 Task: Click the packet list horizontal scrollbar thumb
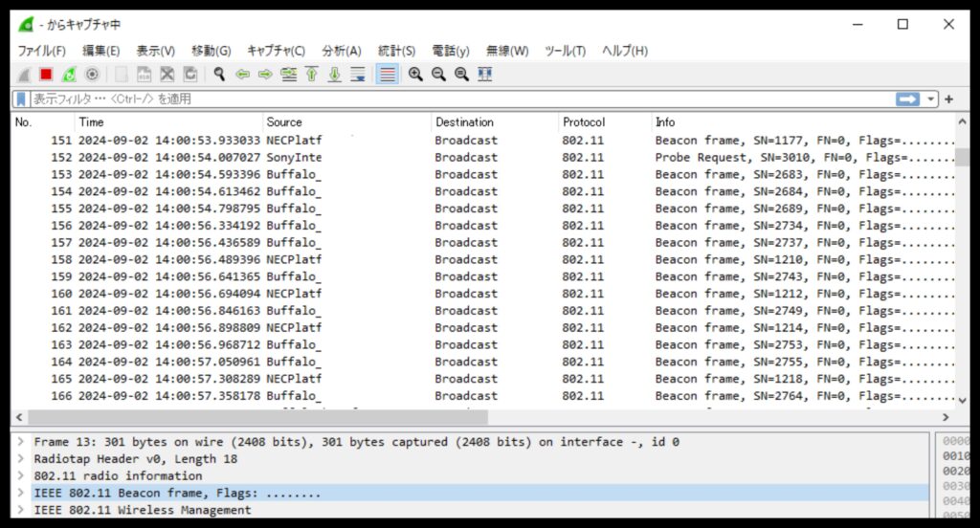coord(257,417)
